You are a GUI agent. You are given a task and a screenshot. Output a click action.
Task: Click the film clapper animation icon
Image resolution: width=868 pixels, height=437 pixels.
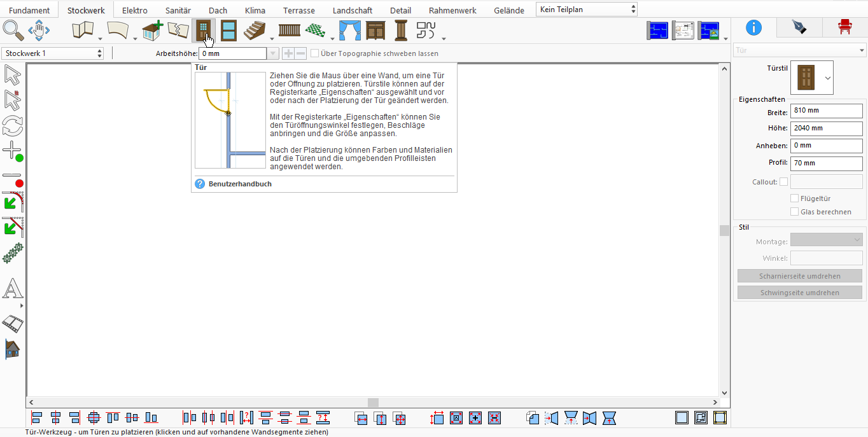tap(13, 324)
